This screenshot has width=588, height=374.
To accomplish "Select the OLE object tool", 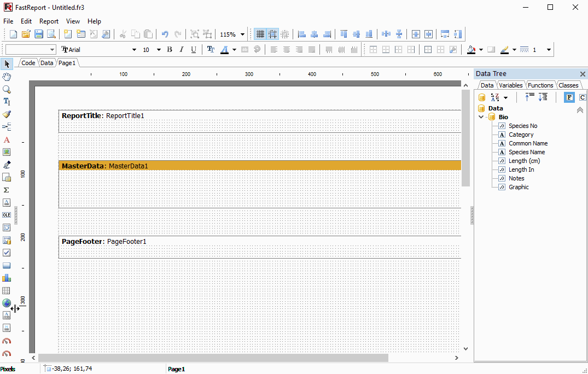I will click(7, 215).
